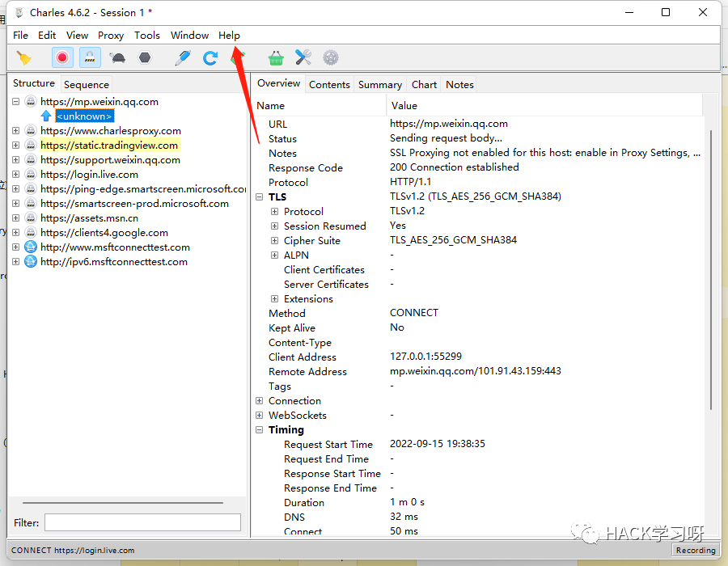Select the Notes tab
Viewport: 728px width, 566px height.
tap(459, 84)
